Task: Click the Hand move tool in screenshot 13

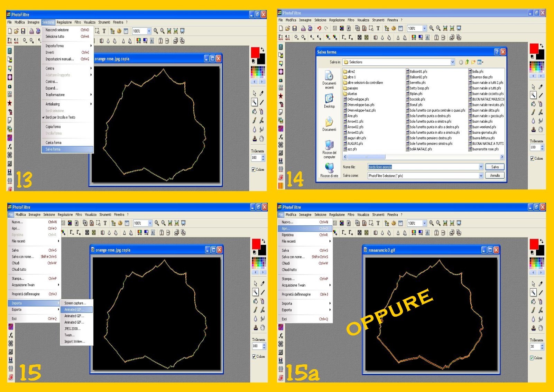Action: pyautogui.click(x=261, y=139)
